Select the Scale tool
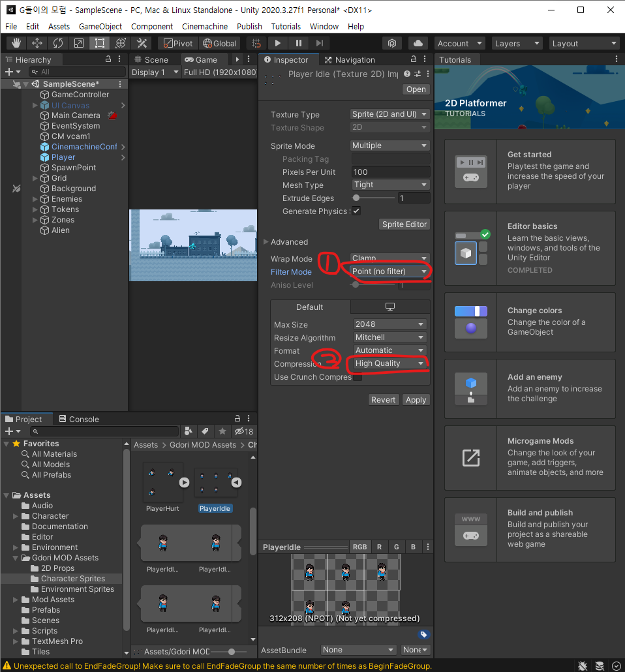The image size is (625, 672). (79, 43)
